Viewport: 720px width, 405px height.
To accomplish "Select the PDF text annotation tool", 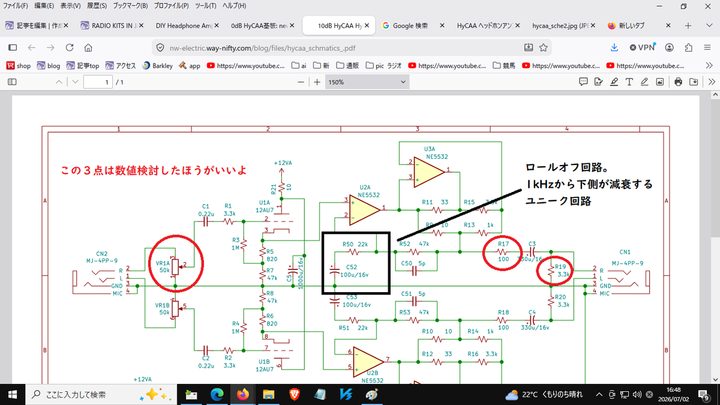I will (x=629, y=82).
